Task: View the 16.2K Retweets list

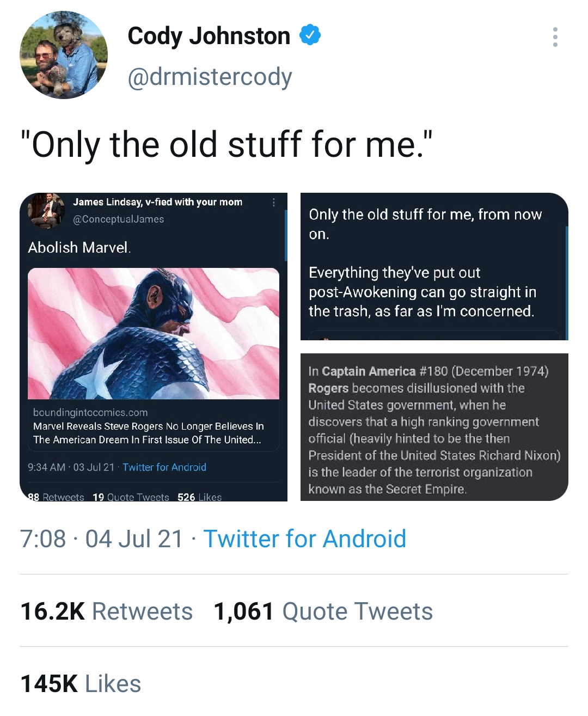Action: coord(107,611)
